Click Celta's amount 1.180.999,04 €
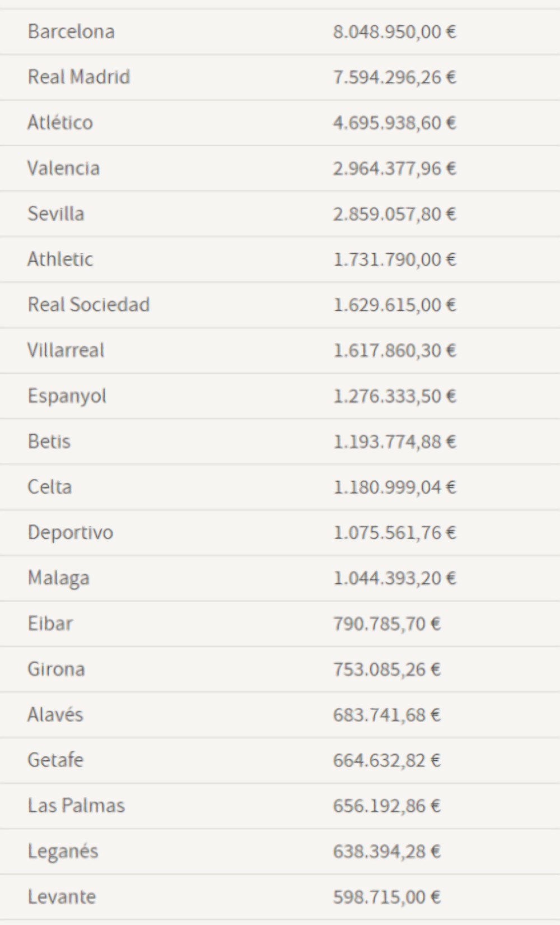The height and width of the screenshot is (925, 560). coord(394,487)
